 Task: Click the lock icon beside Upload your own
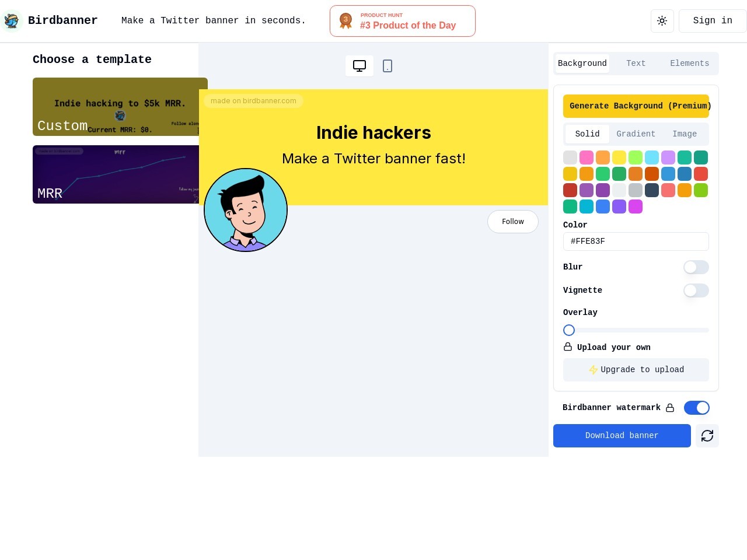pos(568,346)
